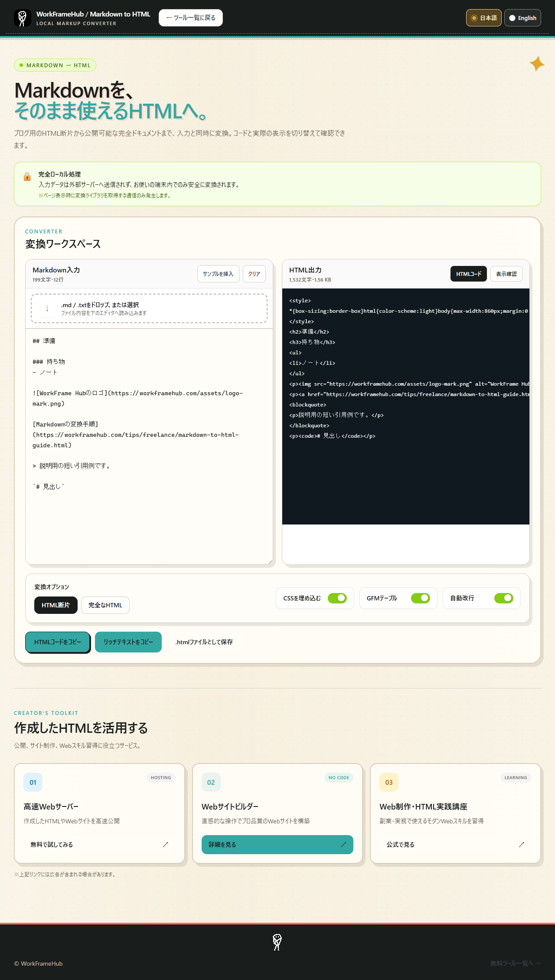Image resolution: width=555 pixels, height=980 pixels.
Task: Click サンプルを挿入 button
Action: click(x=218, y=274)
